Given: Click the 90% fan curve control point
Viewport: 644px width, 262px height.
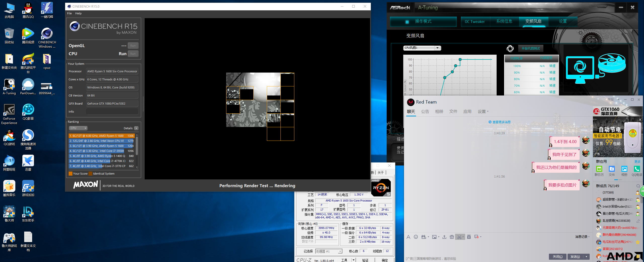Looking at the screenshot, I should coord(456,66).
